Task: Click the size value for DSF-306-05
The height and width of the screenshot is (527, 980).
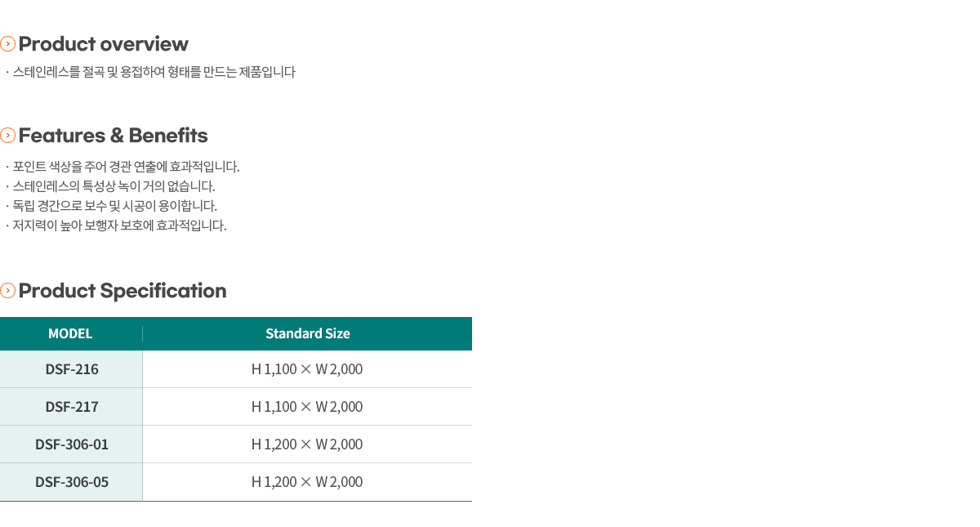Action: point(307,482)
